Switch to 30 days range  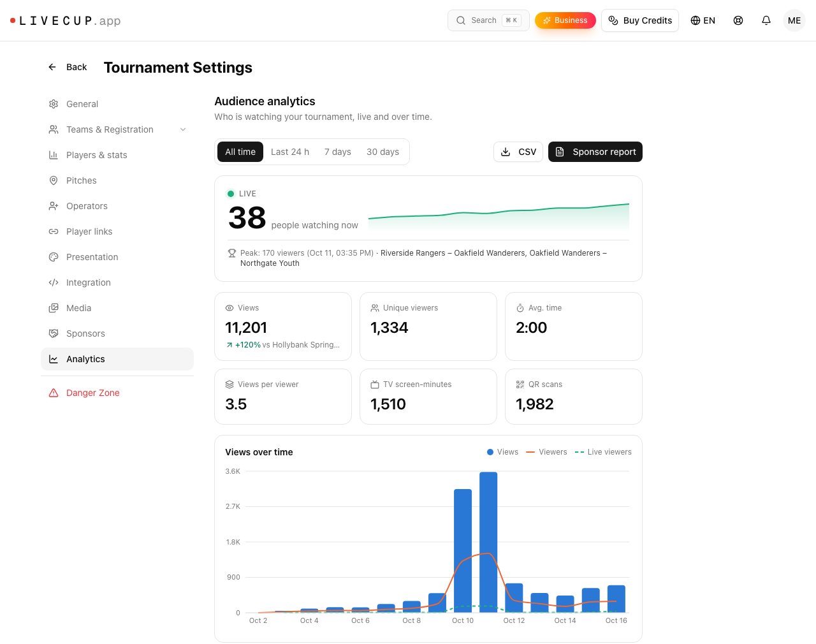tap(382, 152)
